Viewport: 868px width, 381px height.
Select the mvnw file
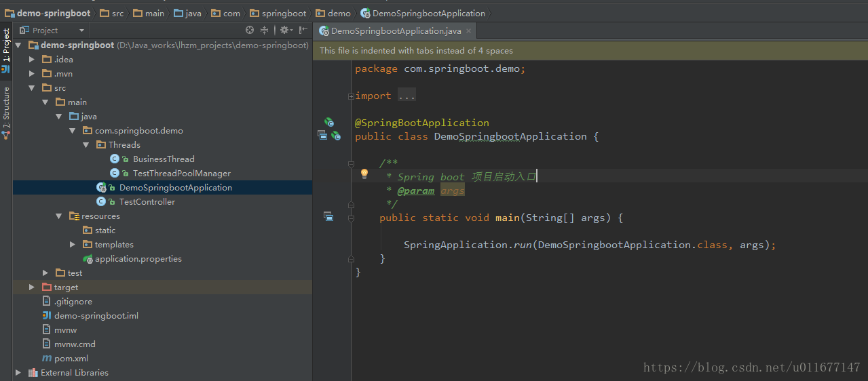[65, 330]
